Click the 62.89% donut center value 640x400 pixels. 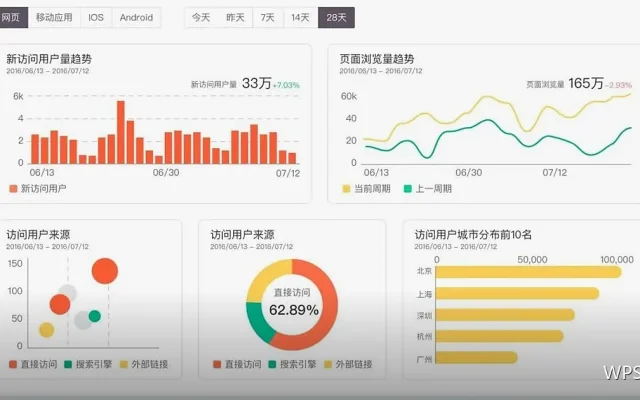294,310
